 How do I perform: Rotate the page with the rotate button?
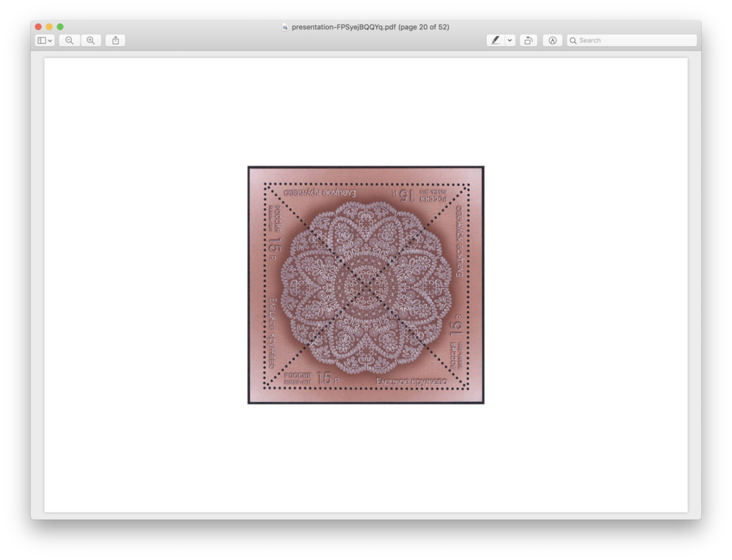528,40
